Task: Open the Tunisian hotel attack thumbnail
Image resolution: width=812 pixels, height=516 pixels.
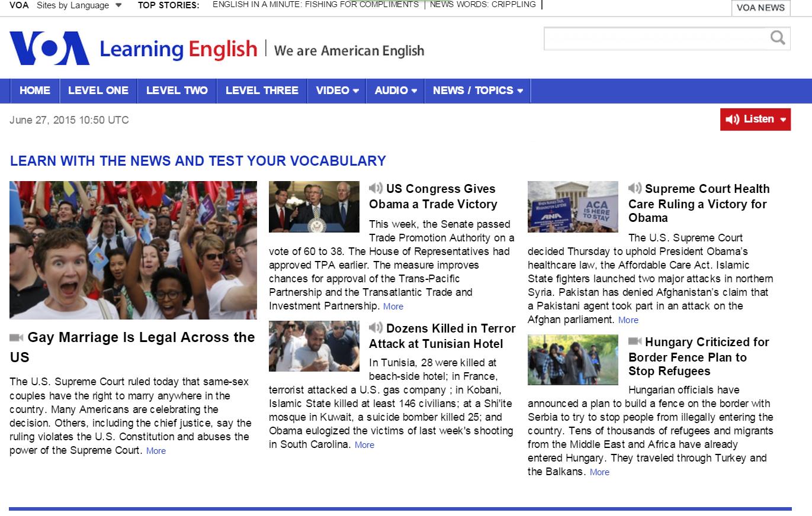Action: point(314,346)
